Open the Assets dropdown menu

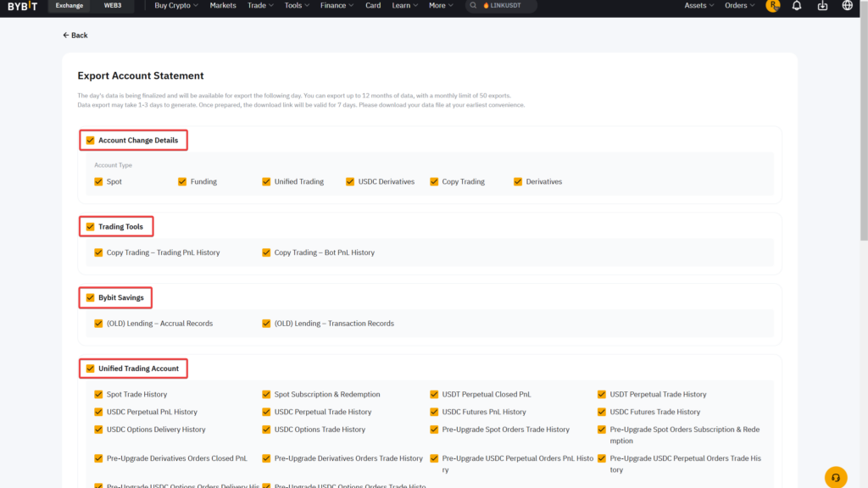coord(698,6)
